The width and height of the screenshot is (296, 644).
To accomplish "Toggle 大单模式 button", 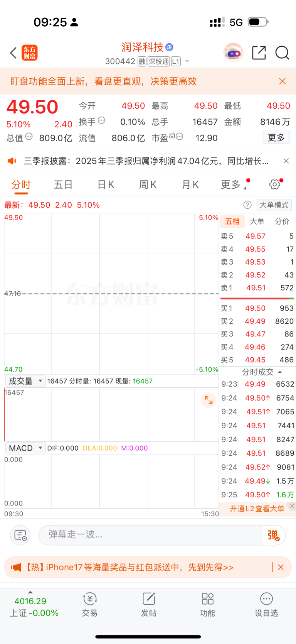I will pyautogui.click(x=274, y=205).
